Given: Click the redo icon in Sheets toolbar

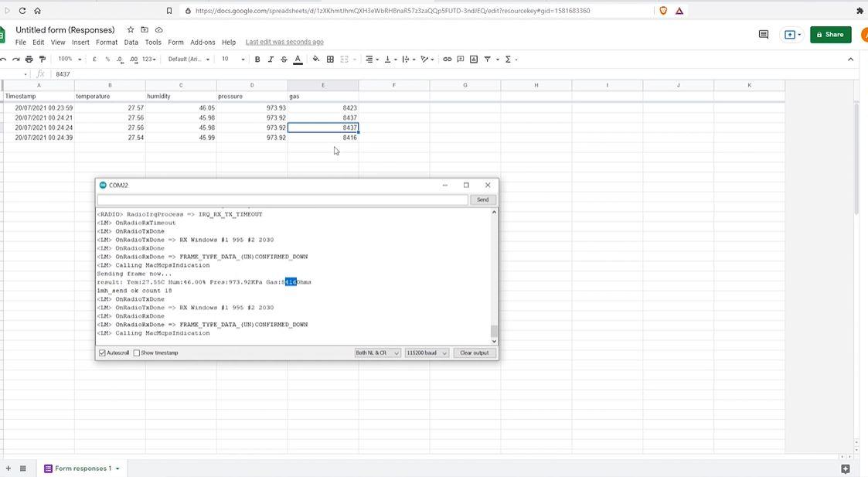Looking at the screenshot, I should 16,60.
